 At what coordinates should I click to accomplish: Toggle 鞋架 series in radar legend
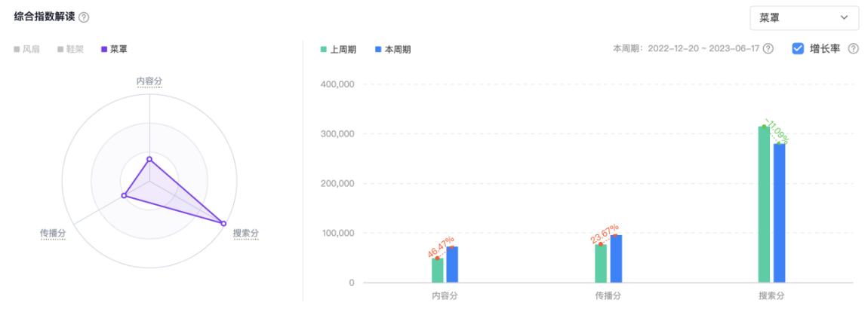(x=69, y=50)
